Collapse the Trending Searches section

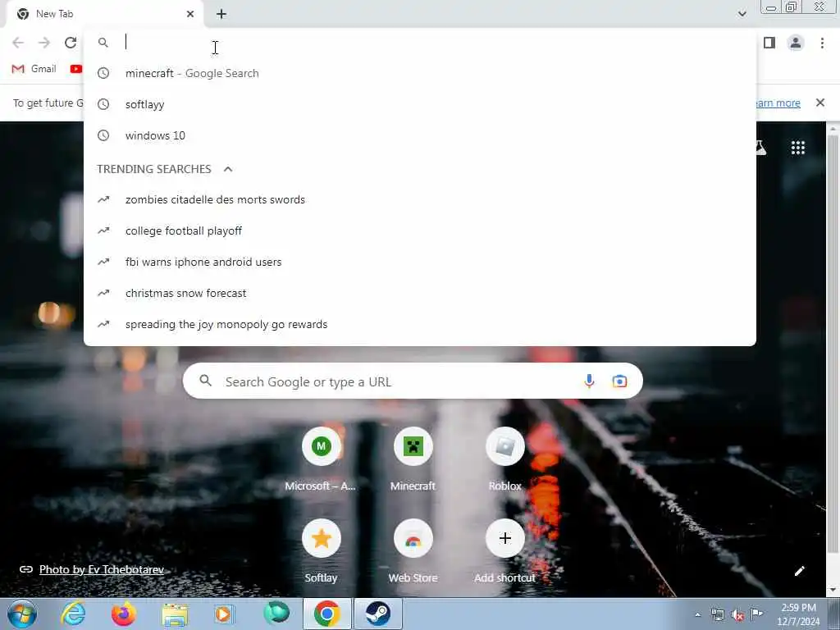click(x=228, y=169)
